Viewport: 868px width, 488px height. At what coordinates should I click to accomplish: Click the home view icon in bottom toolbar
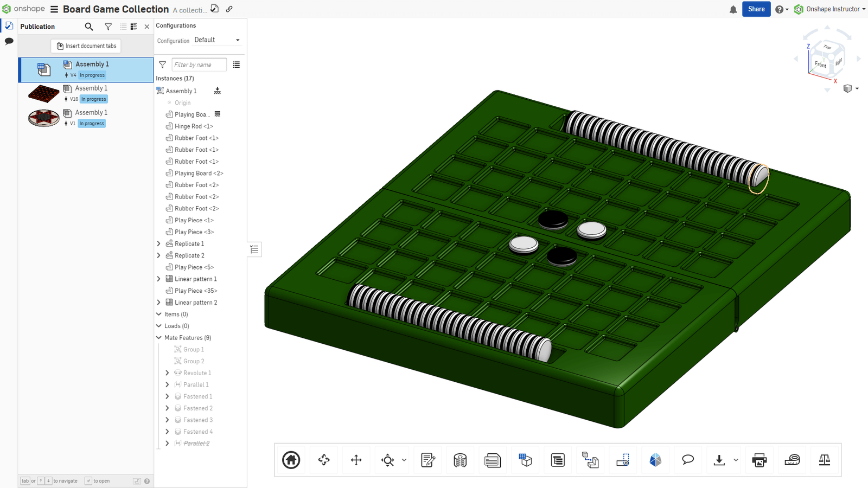click(291, 460)
